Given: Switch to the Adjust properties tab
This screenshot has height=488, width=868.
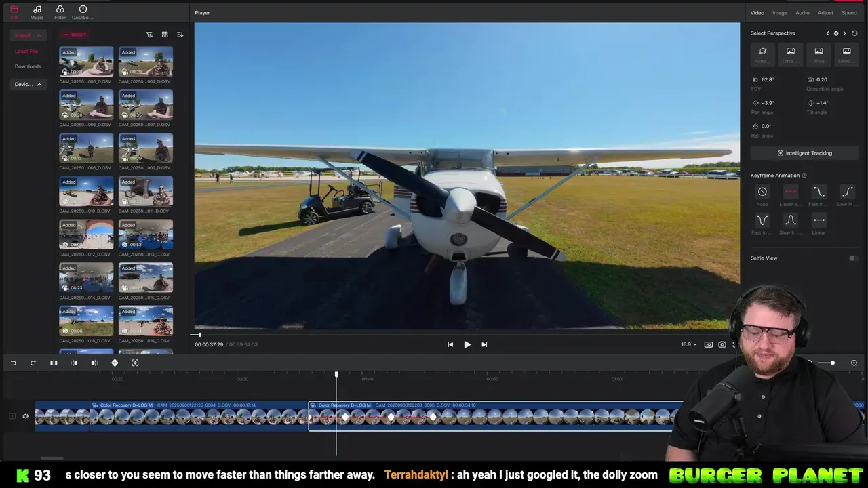Looking at the screenshot, I should coord(825,13).
